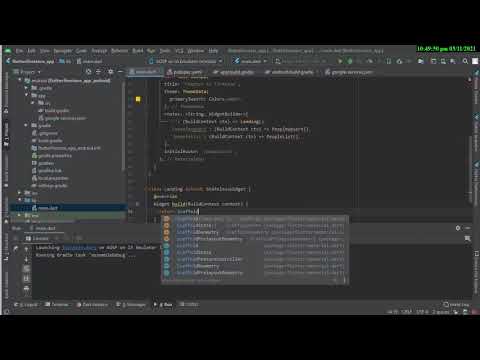The width and height of the screenshot is (480, 360).
Task: Click the soft-wrap icon in Run panel sidebar
Action: (27, 269)
